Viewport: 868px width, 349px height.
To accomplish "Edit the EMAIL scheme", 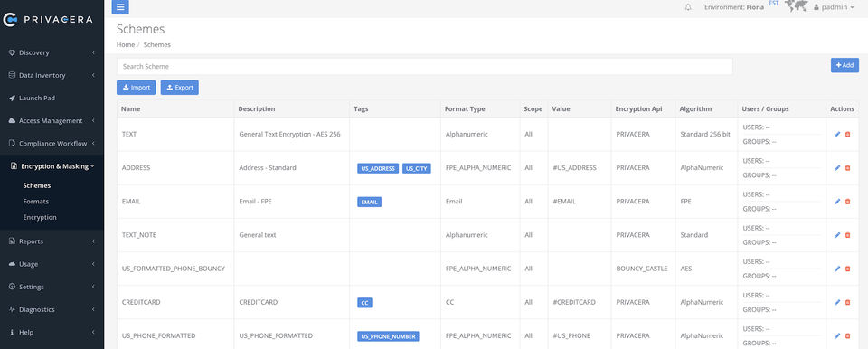I will click(x=837, y=202).
